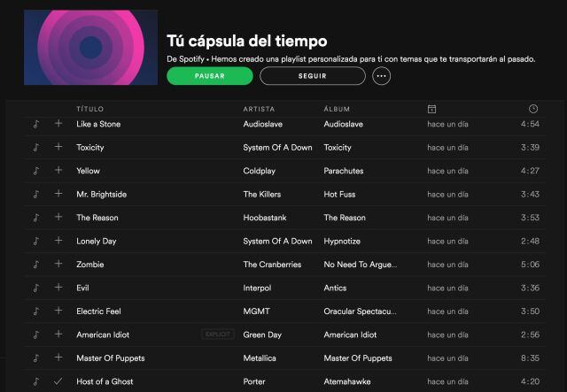
Task: Add Like a Stone with its plus icon
Action: click(x=58, y=124)
